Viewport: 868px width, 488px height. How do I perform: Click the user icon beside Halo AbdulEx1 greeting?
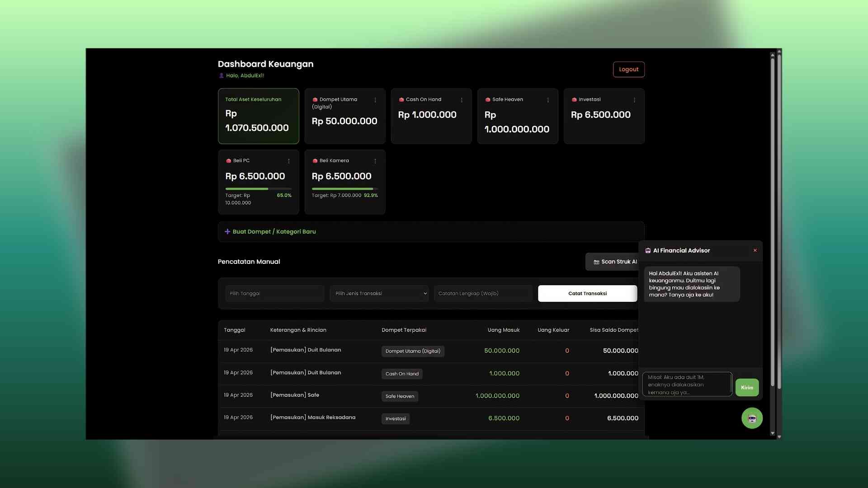(x=220, y=75)
